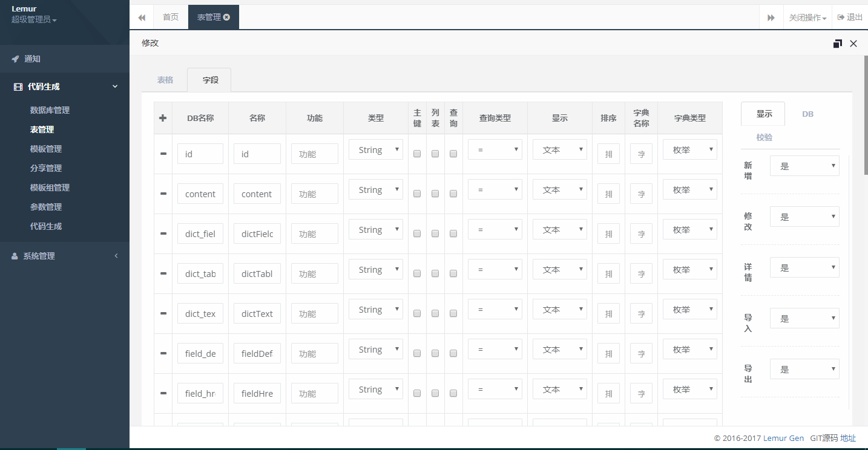This screenshot has height=450, width=868.
Task: Open the 关闭操作 dropdown menu
Action: [807, 18]
